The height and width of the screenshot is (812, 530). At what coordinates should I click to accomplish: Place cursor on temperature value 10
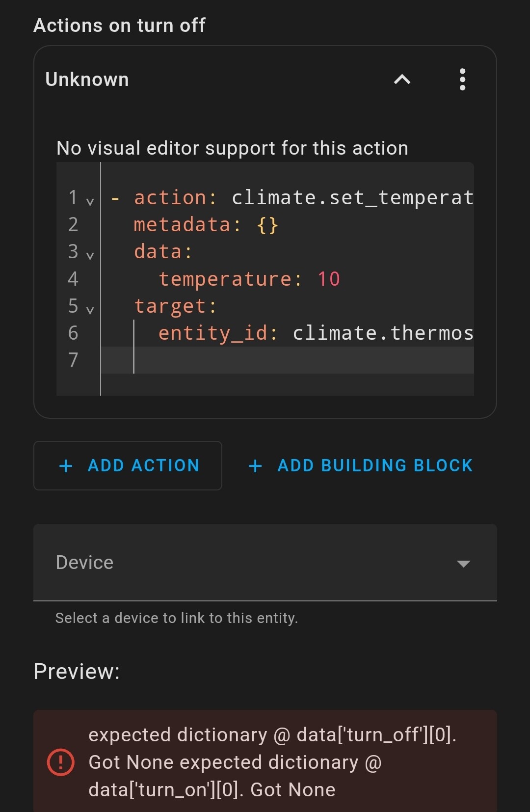click(x=329, y=279)
